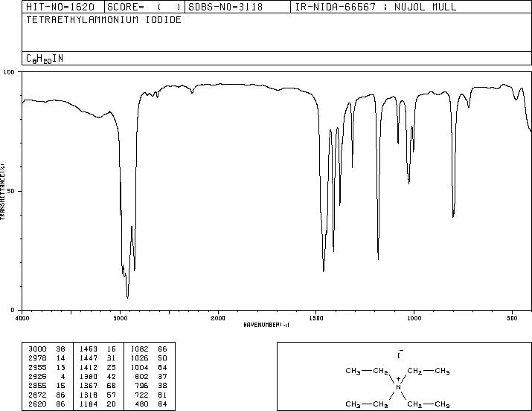Click transmittance 14 beside peak 2978
This screenshot has width=532, height=411.
pos(60,358)
